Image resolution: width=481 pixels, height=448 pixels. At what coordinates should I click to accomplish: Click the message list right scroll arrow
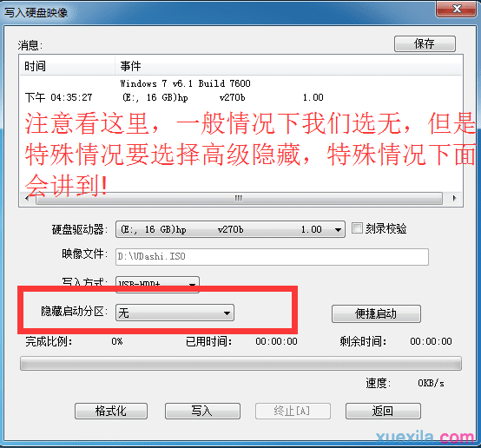click(455, 198)
